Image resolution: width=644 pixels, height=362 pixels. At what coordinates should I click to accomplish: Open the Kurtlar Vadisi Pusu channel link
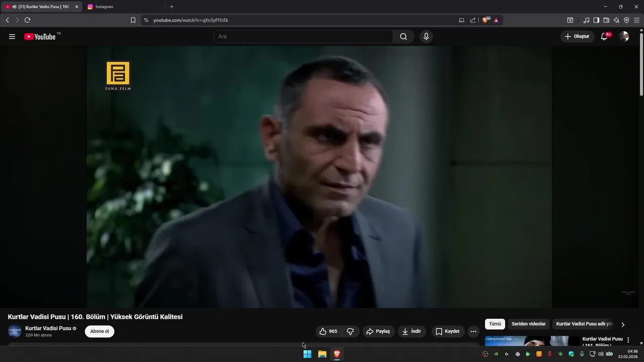(48, 328)
